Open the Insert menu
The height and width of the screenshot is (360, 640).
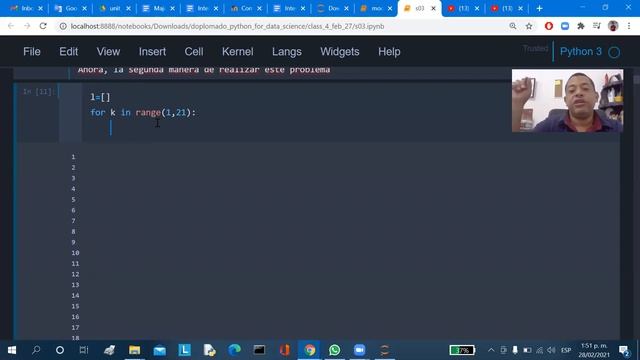point(152,52)
